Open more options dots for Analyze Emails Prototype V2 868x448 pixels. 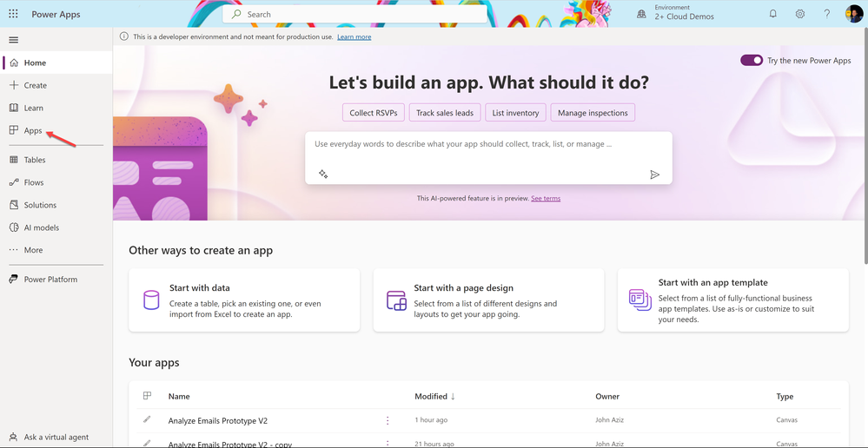point(388,420)
